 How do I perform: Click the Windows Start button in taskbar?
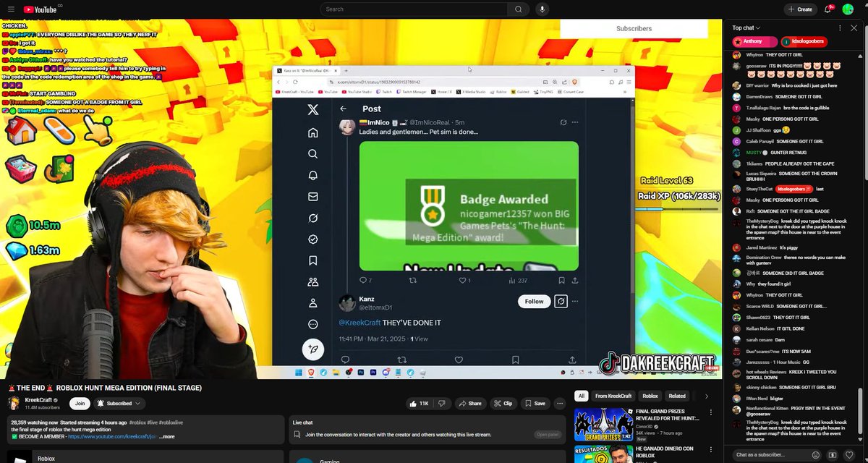click(x=299, y=373)
